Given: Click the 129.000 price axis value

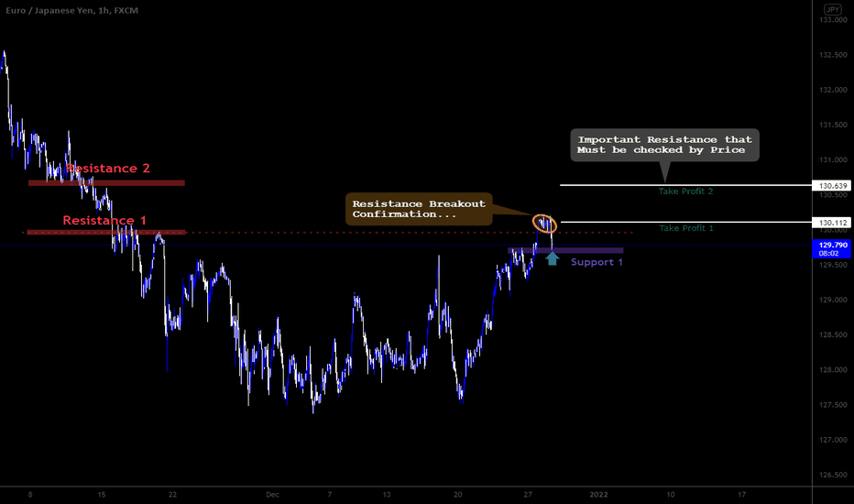Looking at the screenshot, I should pyautogui.click(x=833, y=301).
